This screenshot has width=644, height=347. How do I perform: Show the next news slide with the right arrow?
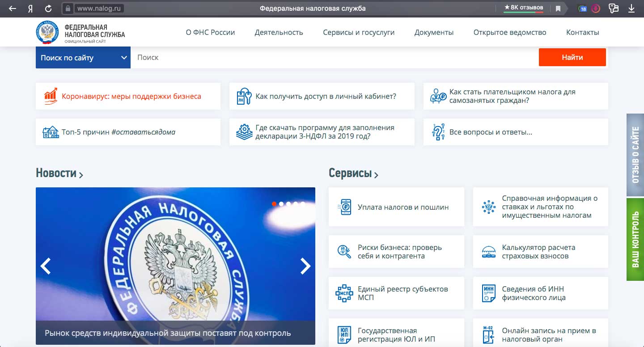pyautogui.click(x=305, y=266)
